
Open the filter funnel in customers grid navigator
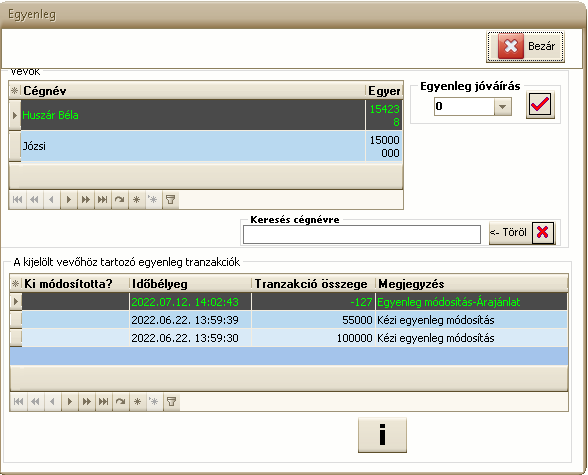click(171, 199)
